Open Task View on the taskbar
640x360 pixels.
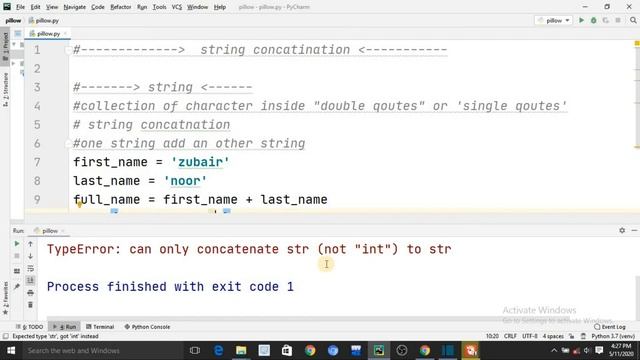(195, 351)
